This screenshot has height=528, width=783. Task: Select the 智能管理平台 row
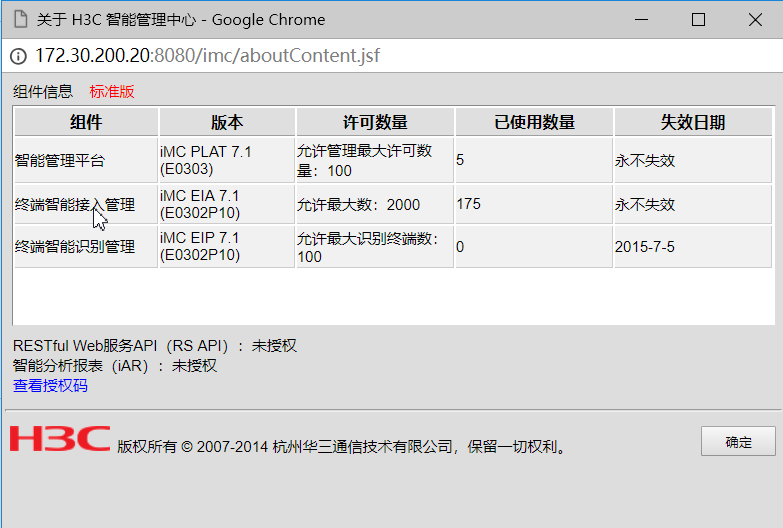click(60, 160)
